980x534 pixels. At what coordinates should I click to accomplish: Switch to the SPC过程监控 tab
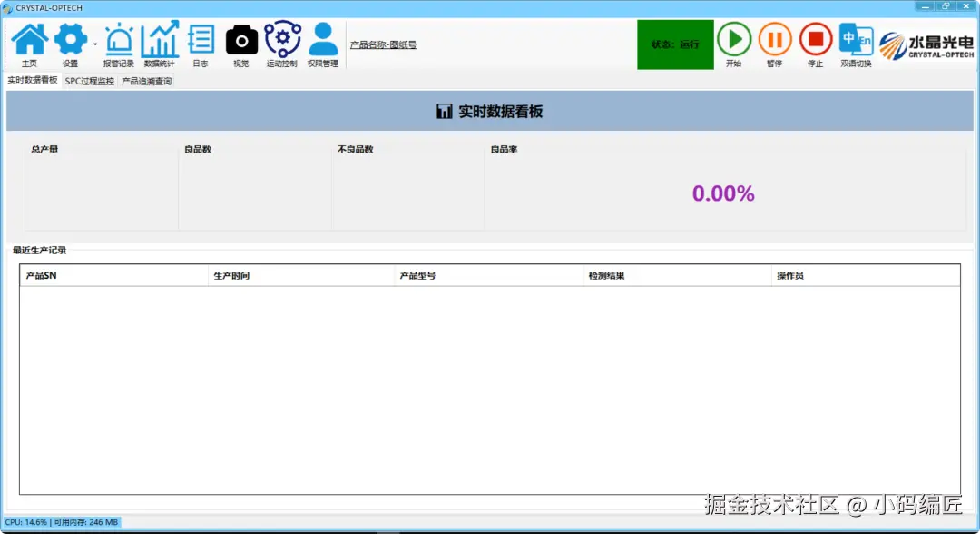(89, 82)
